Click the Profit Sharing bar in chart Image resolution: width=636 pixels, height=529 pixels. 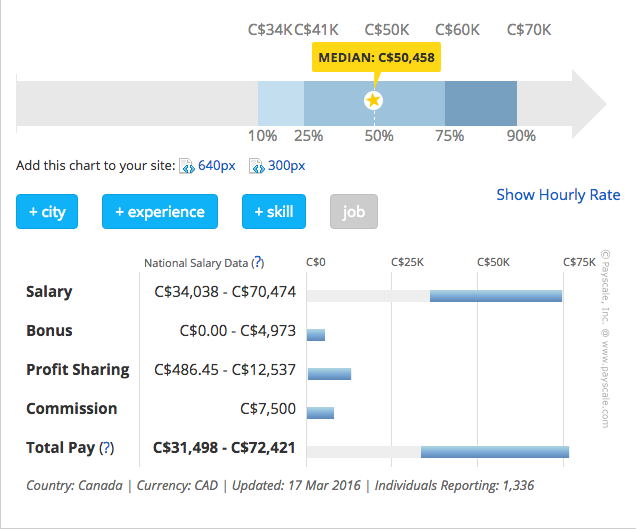[329, 374]
